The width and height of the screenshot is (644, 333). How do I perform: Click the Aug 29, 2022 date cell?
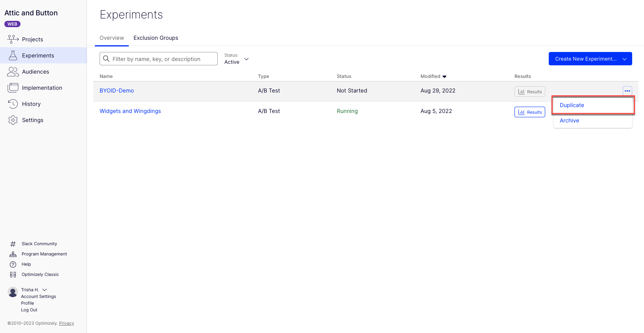[438, 91]
